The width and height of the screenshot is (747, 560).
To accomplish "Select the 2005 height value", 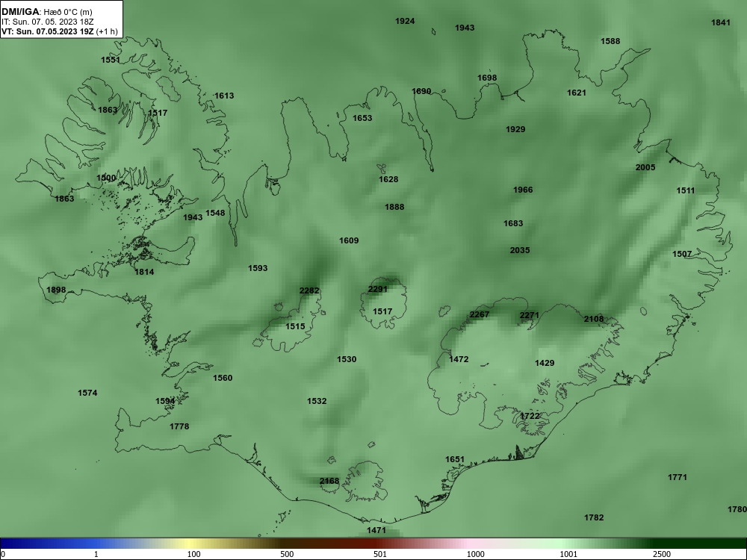I will (x=645, y=167).
